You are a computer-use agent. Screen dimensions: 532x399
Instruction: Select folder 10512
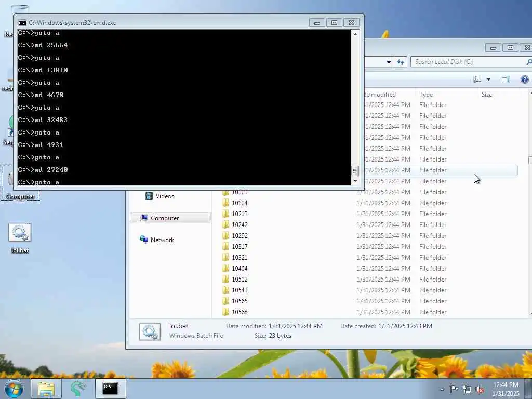pos(240,279)
